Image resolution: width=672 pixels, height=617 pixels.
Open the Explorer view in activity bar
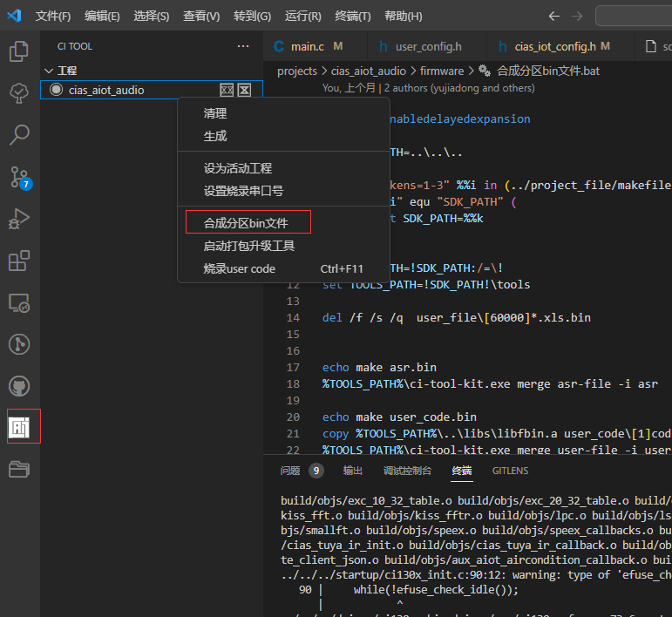tap(19, 51)
